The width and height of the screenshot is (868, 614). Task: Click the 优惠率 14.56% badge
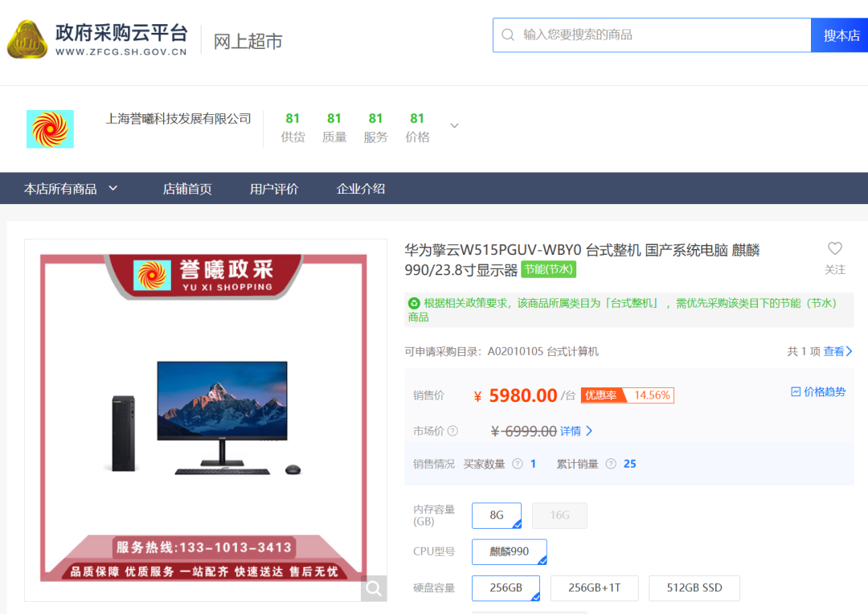click(x=627, y=395)
